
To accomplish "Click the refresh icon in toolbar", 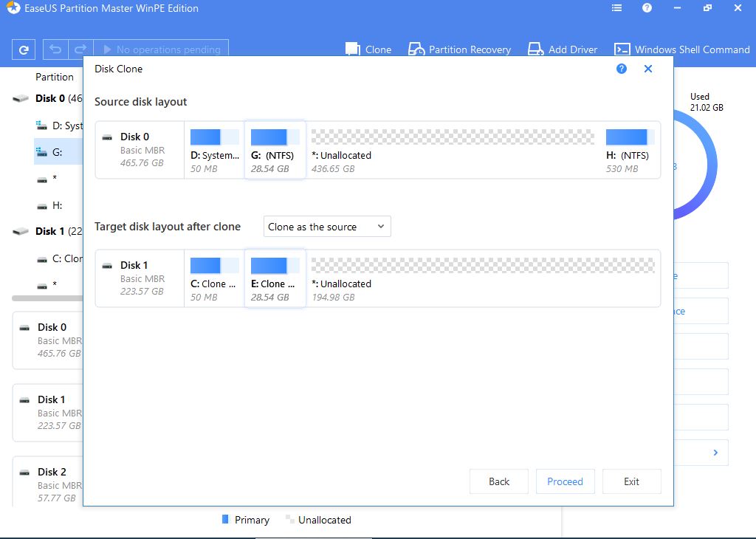I will 24,50.
